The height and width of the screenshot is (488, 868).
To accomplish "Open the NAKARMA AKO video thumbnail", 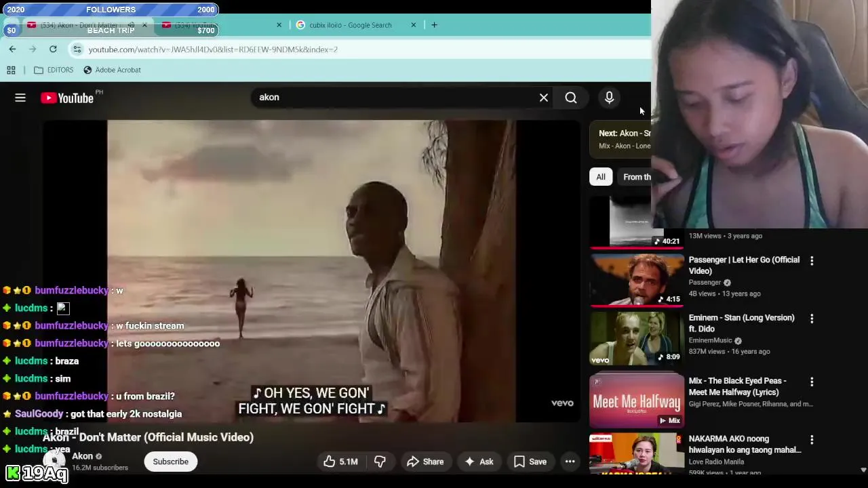I will (637, 453).
